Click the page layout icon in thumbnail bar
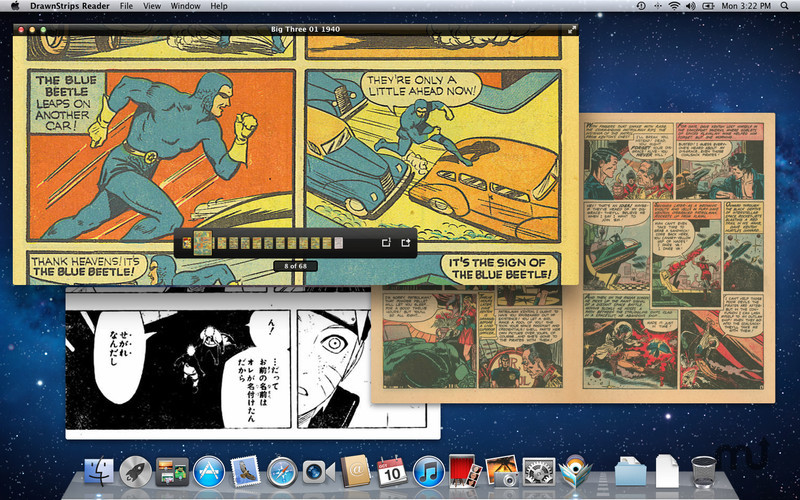The height and width of the screenshot is (500, 800). [x=386, y=243]
